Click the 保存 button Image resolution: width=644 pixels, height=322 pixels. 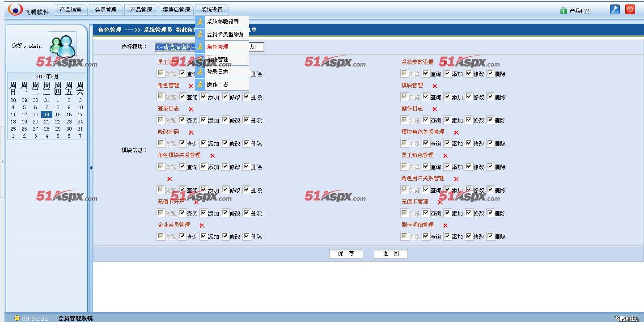346,254
